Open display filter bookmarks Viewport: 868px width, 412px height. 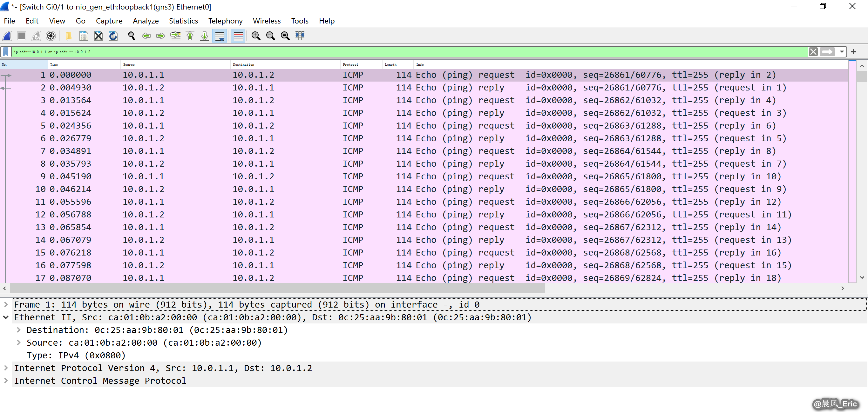click(x=6, y=52)
